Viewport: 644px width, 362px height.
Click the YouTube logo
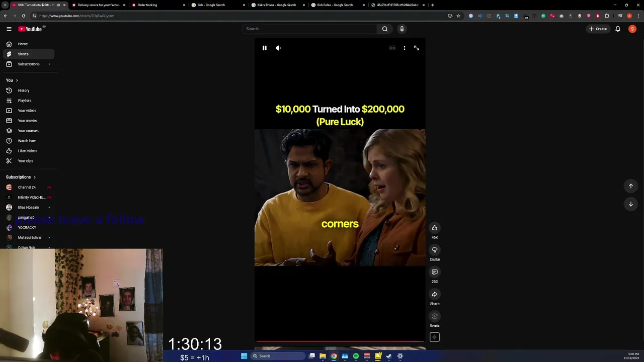[x=30, y=29]
